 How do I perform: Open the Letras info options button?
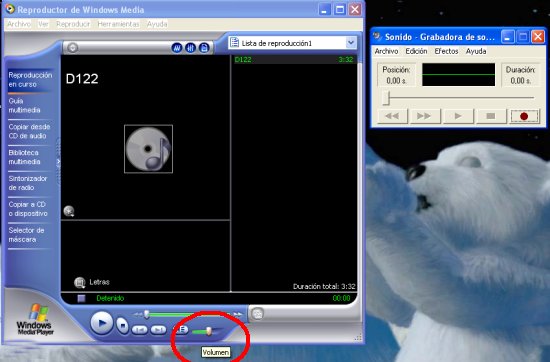pos(80,282)
